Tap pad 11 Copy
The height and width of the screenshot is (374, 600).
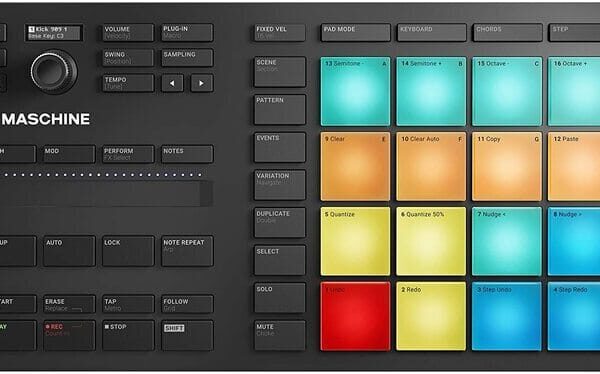507,167
